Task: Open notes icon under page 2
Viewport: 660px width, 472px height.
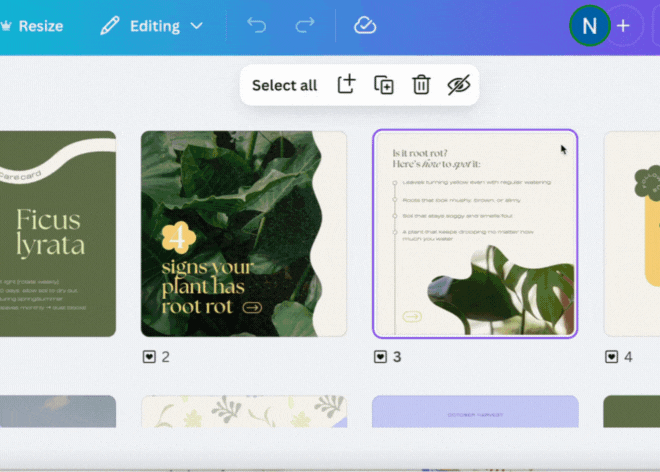Action: (x=149, y=357)
